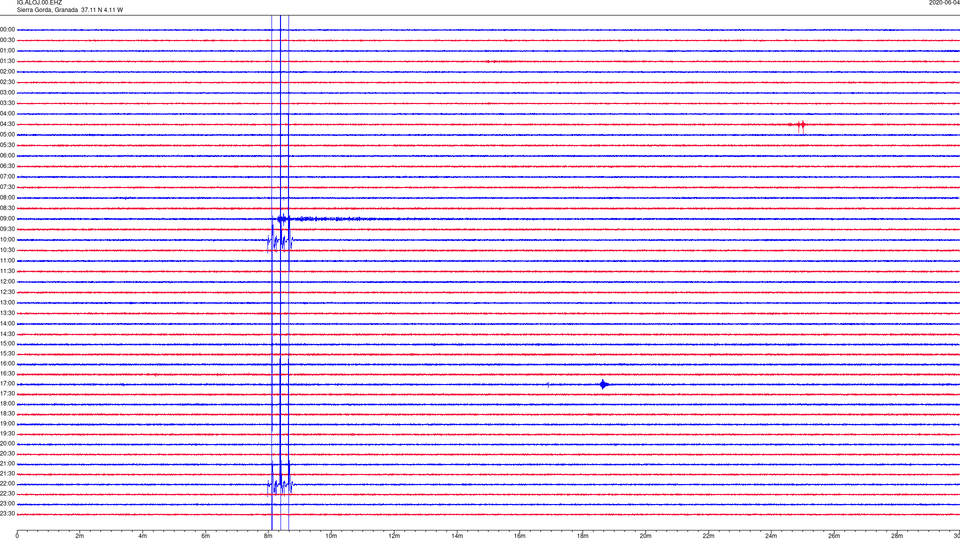Select the 04:30 trace time label
This screenshot has height=540, width=960.
8,124
